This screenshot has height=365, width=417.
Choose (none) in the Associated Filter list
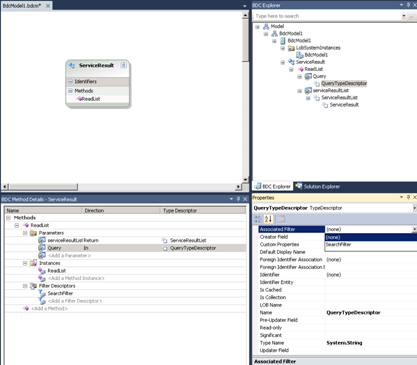371,237
